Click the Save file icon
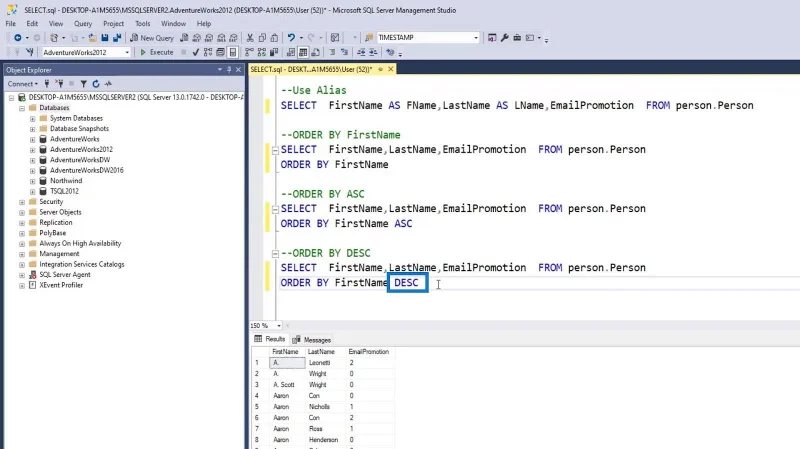 105,38
